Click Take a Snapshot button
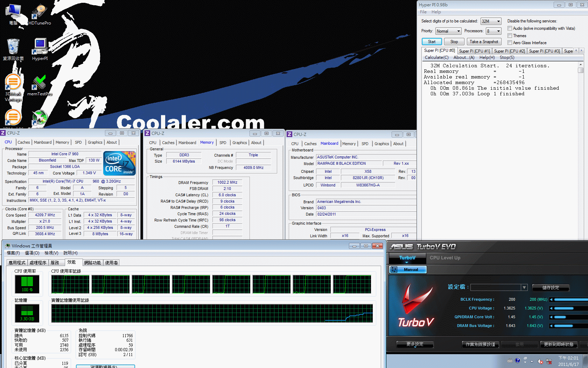 click(484, 42)
